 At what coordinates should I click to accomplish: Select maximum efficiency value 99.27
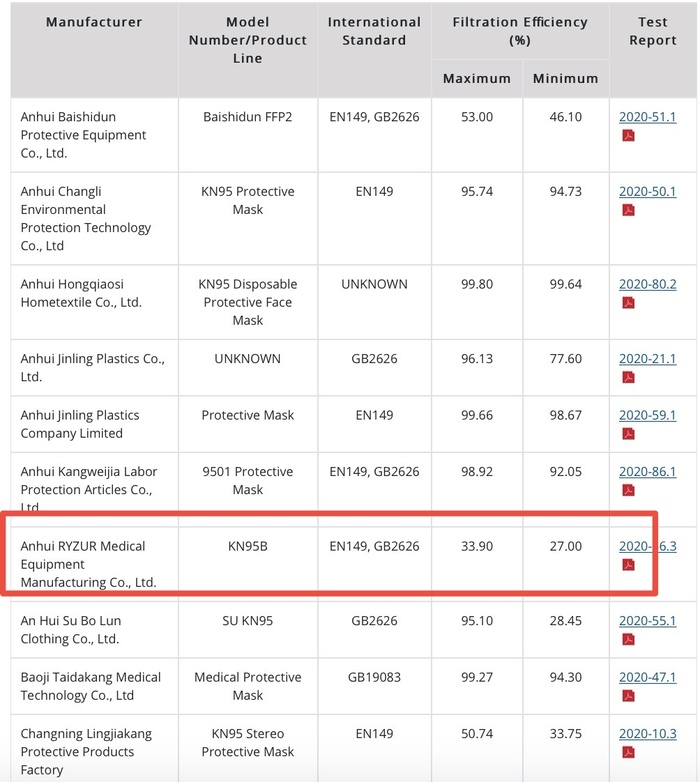[x=477, y=677]
